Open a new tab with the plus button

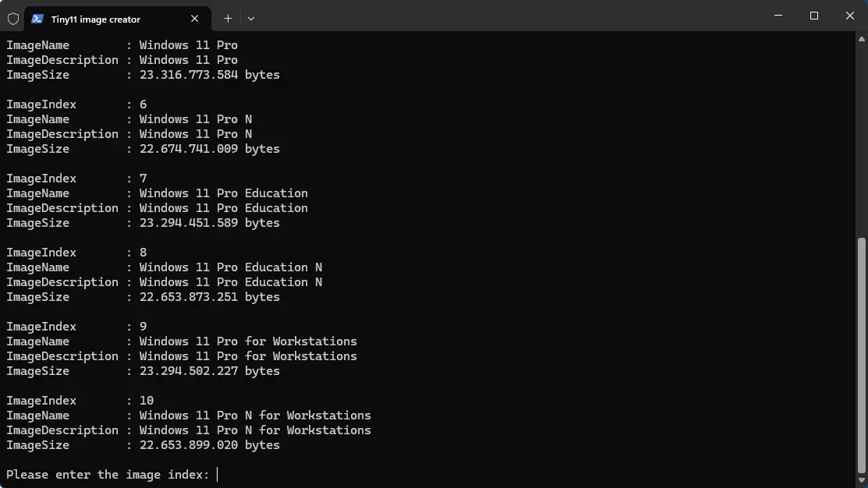[x=228, y=19]
